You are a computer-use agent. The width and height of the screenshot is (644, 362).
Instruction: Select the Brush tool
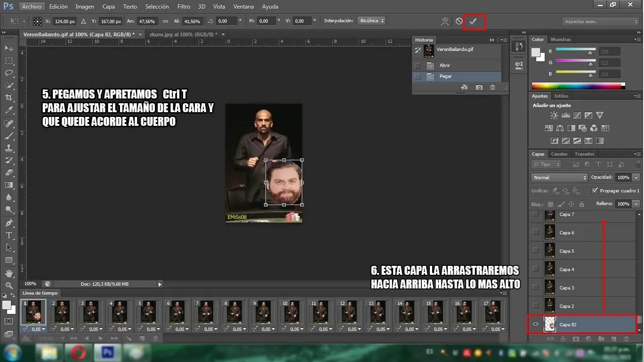(x=9, y=136)
